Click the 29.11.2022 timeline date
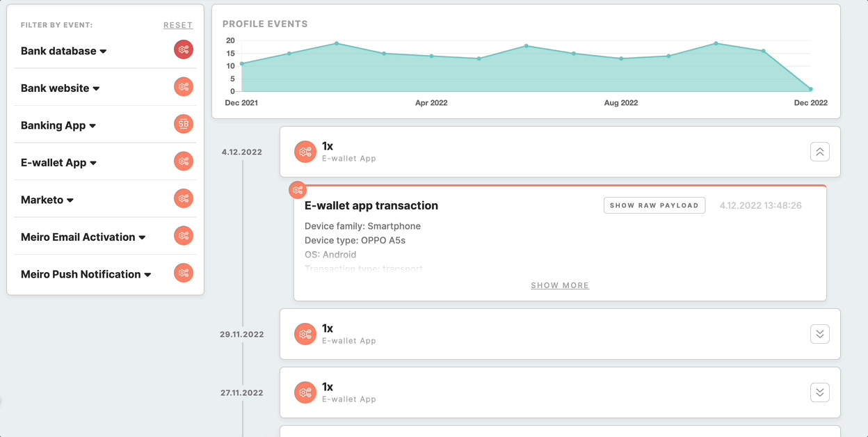 (242, 335)
